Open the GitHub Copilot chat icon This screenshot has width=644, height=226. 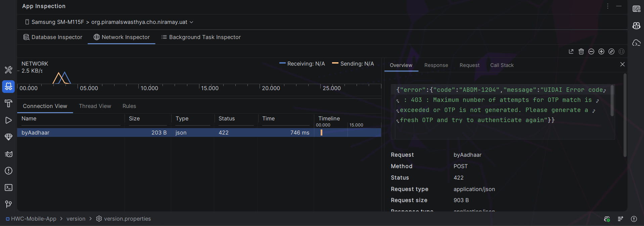[x=636, y=26]
